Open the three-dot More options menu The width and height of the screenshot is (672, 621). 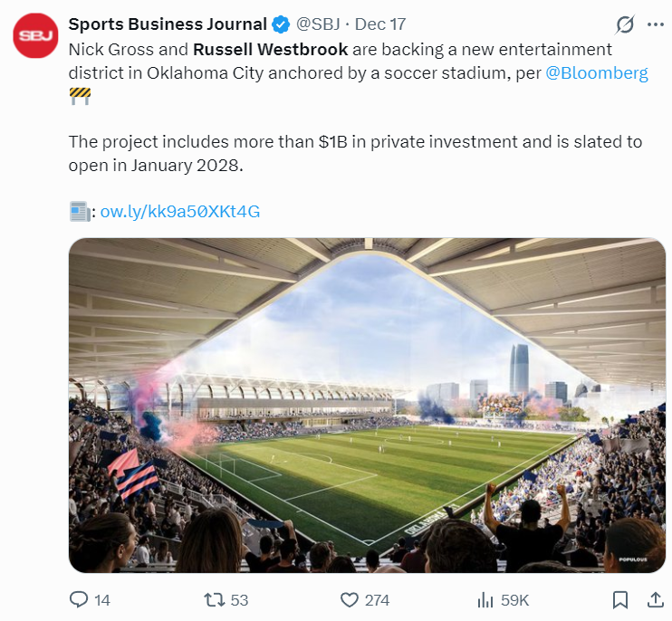(x=656, y=24)
